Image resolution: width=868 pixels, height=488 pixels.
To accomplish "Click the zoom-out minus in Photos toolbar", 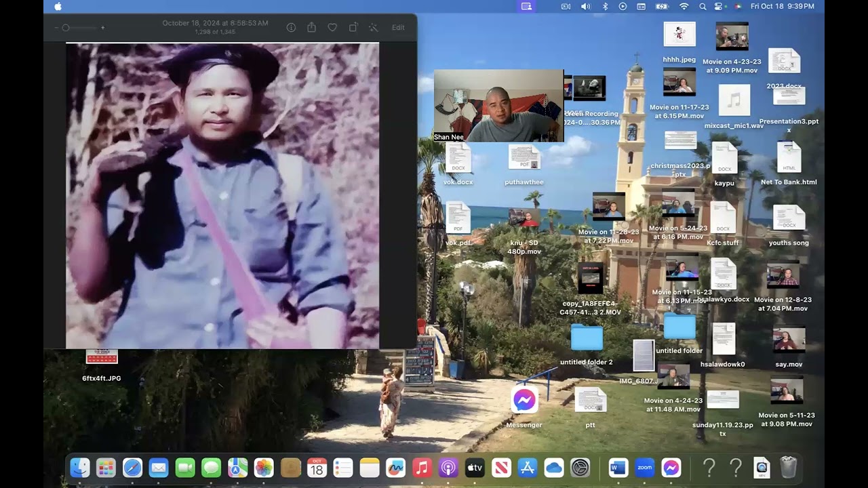I will pyautogui.click(x=56, y=28).
